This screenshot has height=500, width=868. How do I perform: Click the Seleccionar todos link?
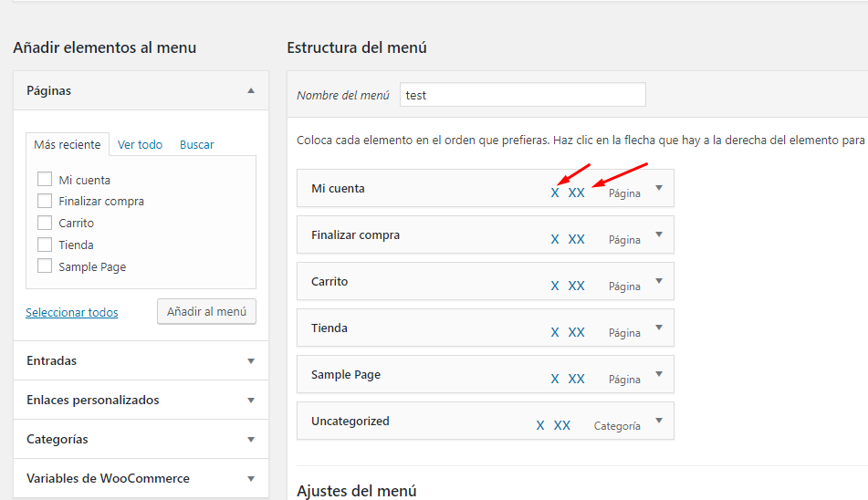pos(72,312)
